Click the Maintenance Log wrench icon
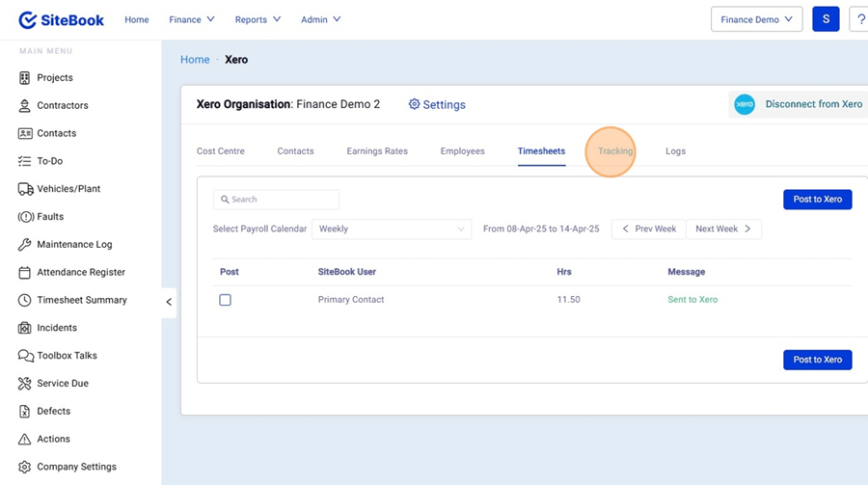The image size is (868, 485). click(x=25, y=245)
